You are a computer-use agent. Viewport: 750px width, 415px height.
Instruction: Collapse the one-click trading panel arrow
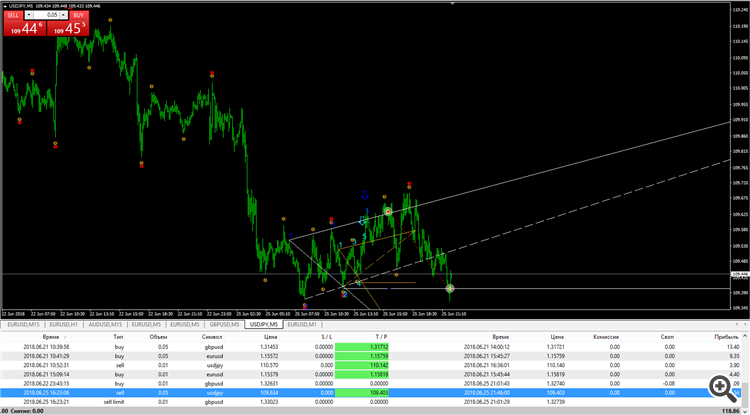pyautogui.click(x=5, y=5)
